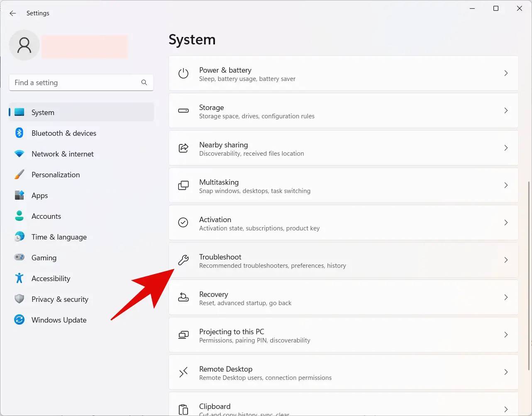Click the Projecting to this PC icon
532x416 pixels.
[x=183, y=335]
